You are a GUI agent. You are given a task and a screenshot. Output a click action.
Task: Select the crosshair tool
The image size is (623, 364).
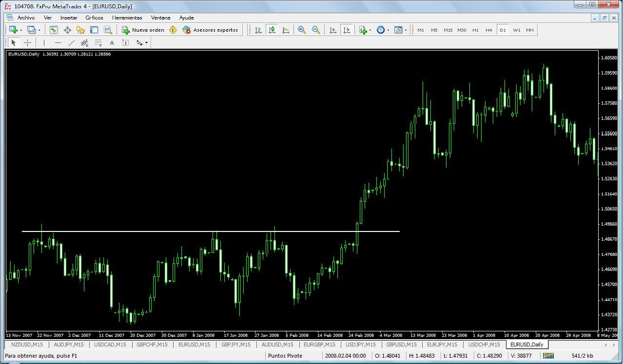coord(28,42)
